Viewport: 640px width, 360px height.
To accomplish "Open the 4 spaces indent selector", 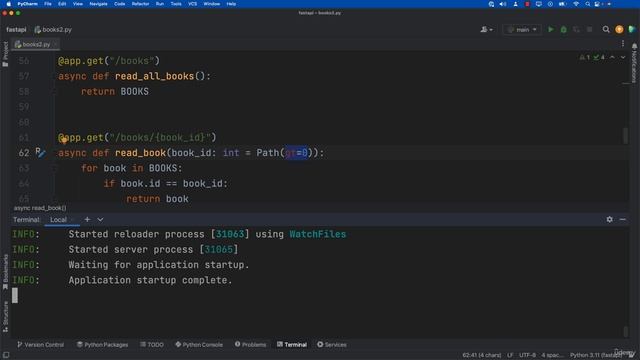I will [x=552, y=355].
